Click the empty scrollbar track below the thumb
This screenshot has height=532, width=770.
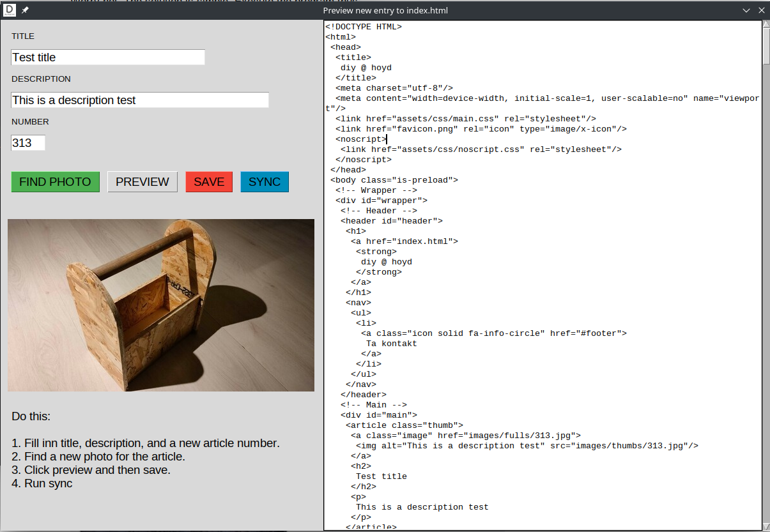pyautogui.click(x=766, y=287)
